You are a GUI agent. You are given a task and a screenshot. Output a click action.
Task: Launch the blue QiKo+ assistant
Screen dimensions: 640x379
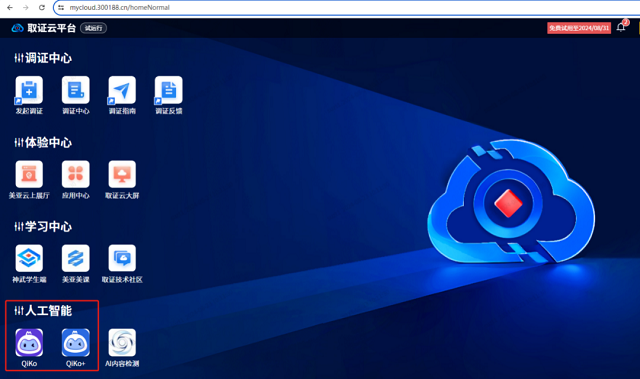click(x=76, y=343)
